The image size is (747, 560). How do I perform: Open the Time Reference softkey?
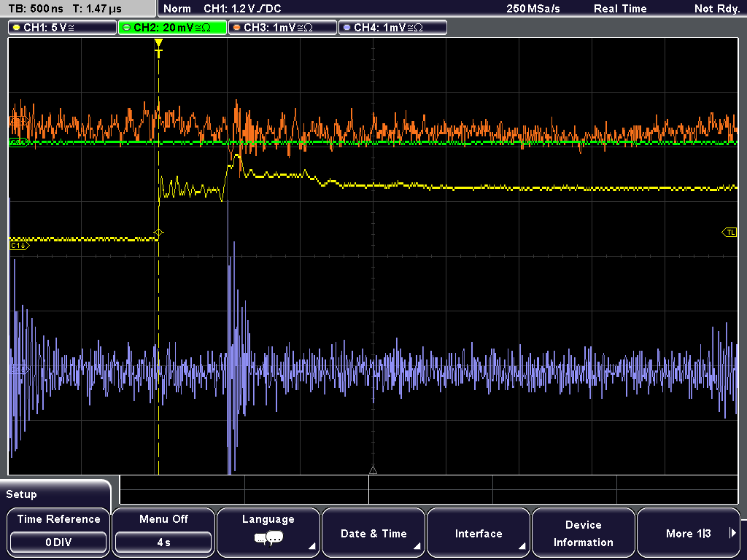(58, 532)
